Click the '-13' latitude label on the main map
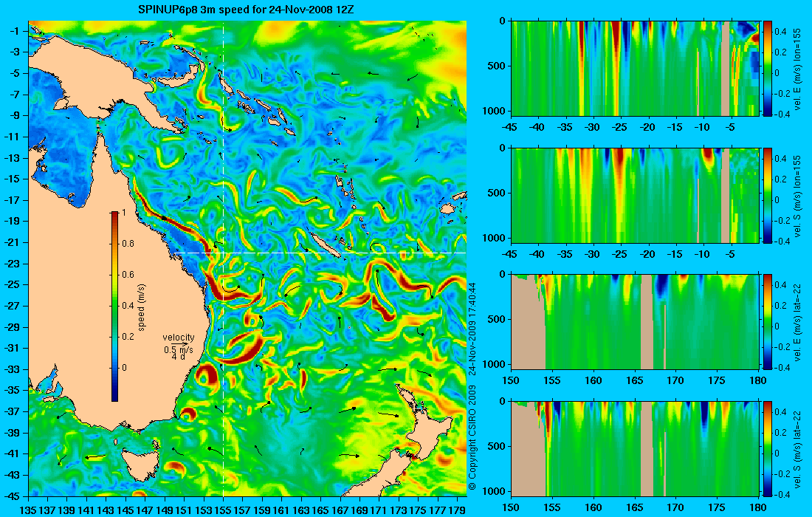The image size is (812, 517). pyautogui.click(x=13, y=157)
